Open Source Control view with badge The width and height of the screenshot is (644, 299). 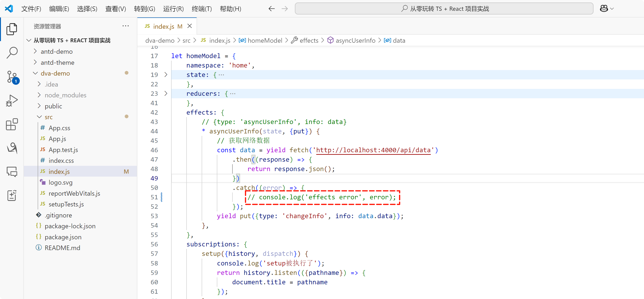tap(12, 77)
